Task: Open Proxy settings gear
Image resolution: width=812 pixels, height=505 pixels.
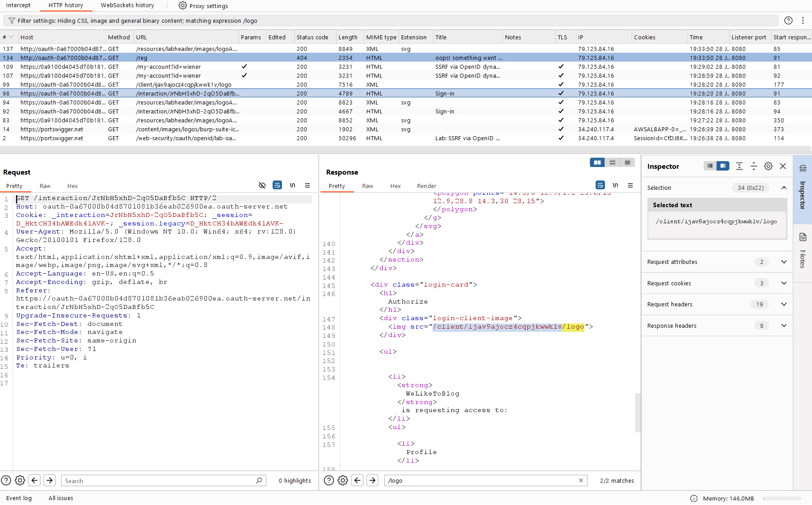Action: coord(183,6)
